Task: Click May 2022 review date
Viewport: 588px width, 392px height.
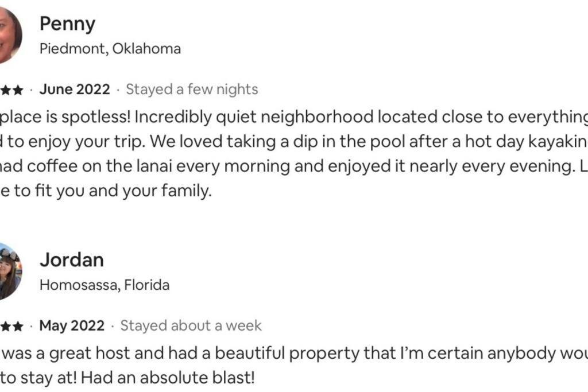Action: coord(72,325)
